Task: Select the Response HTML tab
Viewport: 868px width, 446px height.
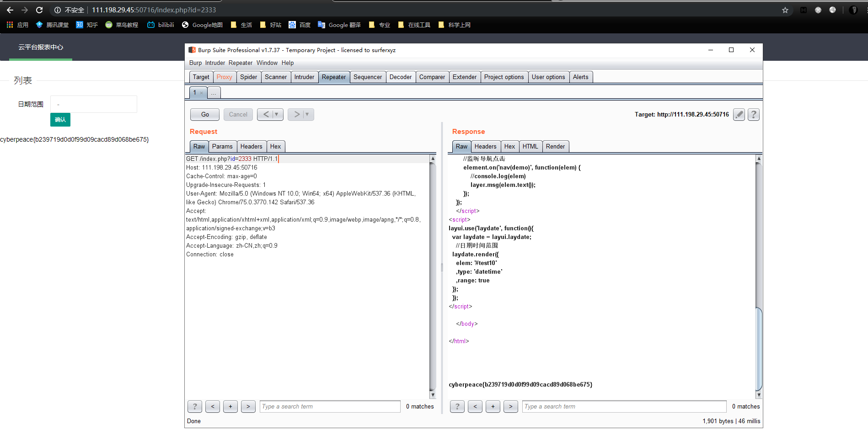Action: (x=530, y=147)
